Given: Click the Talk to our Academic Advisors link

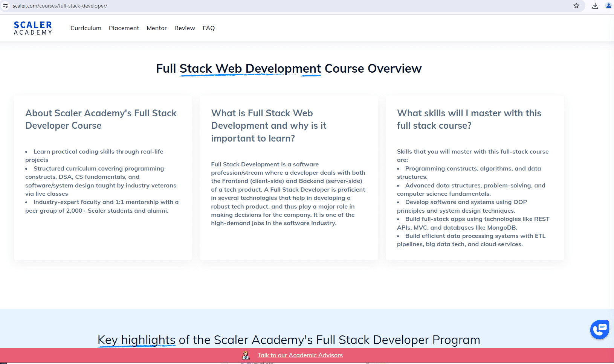Looking at the screenshot, I should pyautogui.click(x=300, y=355).
